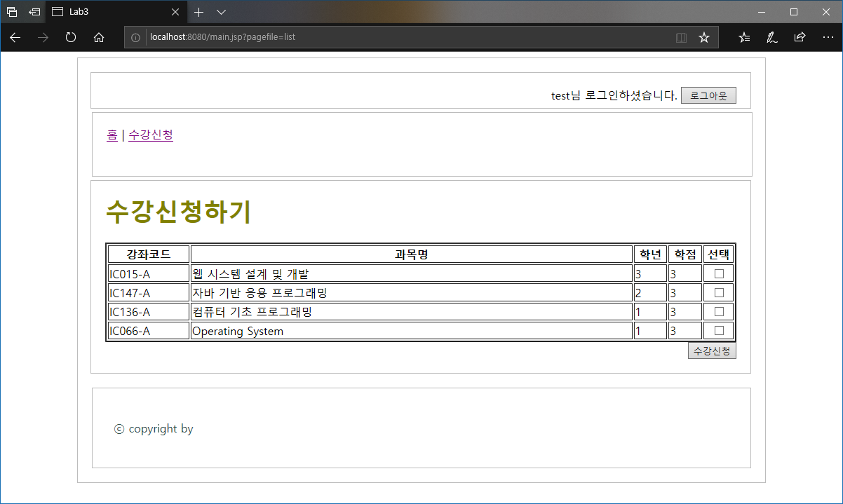Open the browser home page
Viewport: 843px width, 504px height.
(x=99, y=37)
